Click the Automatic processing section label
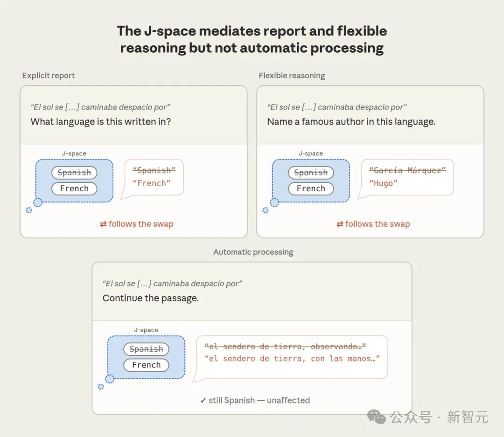The width and height of the screenshot is (504, 437). tap(253, 252)
